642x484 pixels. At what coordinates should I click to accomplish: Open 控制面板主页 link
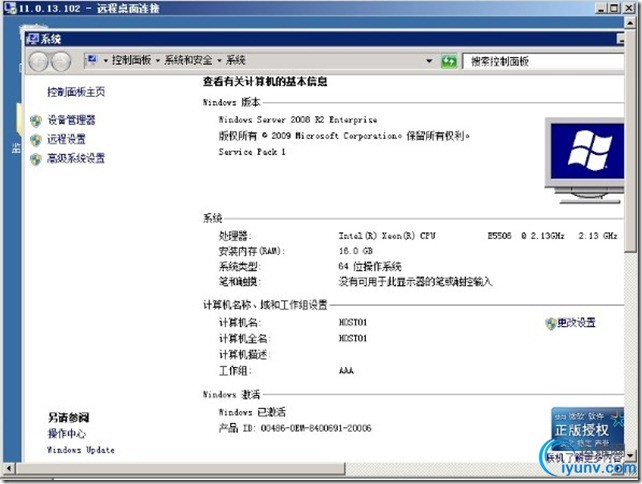[76, 92]
